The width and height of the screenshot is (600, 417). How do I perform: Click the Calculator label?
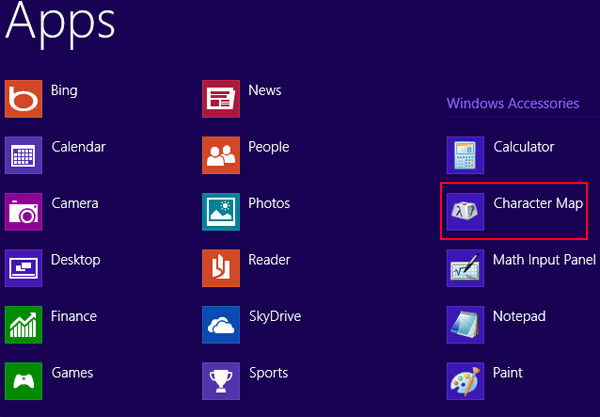coord(524,147)
